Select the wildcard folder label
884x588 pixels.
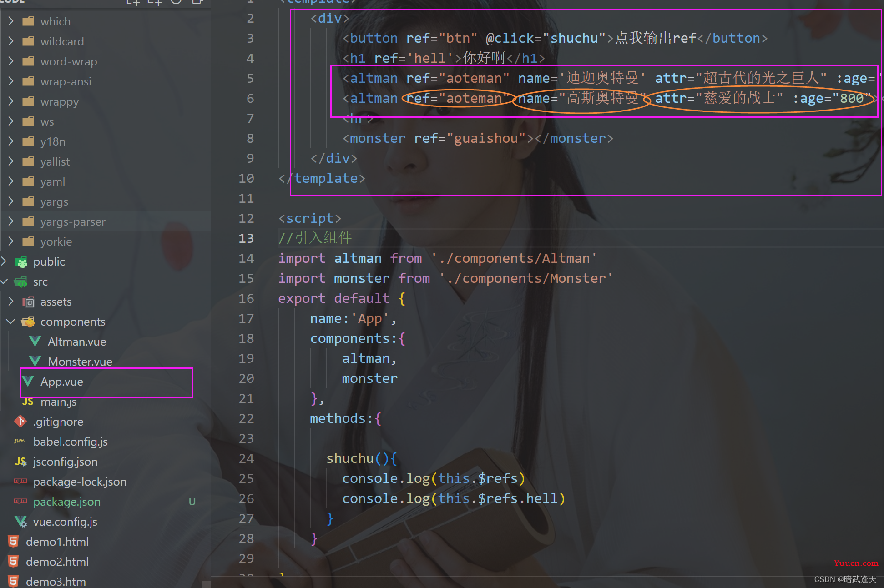62,41
